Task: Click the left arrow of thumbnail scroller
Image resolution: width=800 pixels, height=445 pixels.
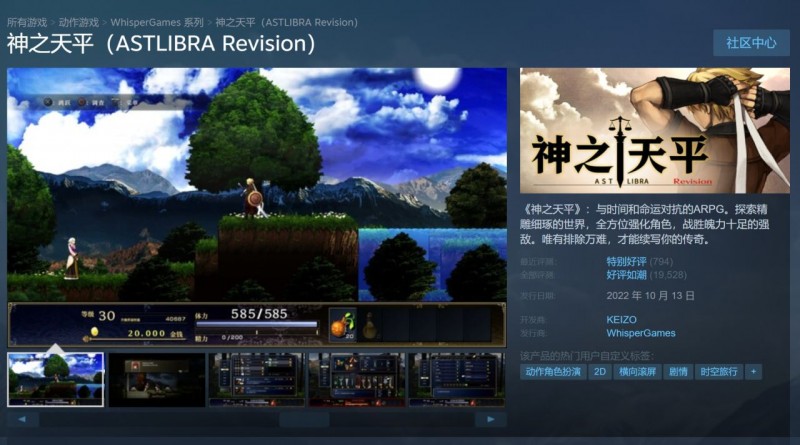Action: [x=22, y=419]
